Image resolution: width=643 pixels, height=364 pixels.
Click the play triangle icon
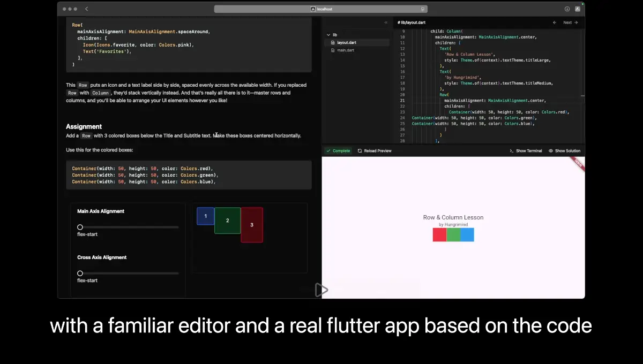click(x=321, y=290)
